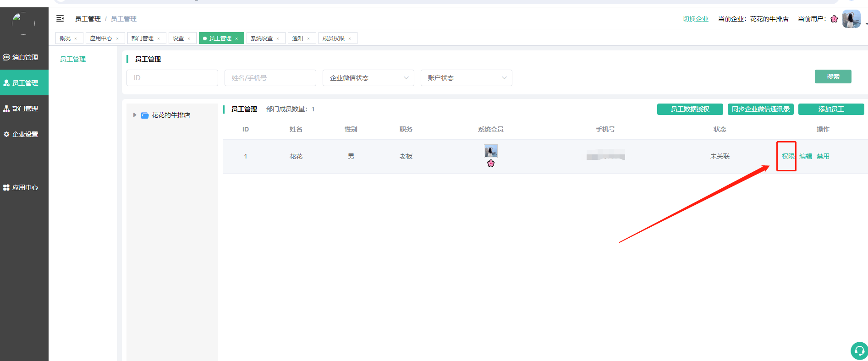The height and width of the screenshot is (361, 868).
Task: Click the user avatar in top right
Action: coord(851,19)
